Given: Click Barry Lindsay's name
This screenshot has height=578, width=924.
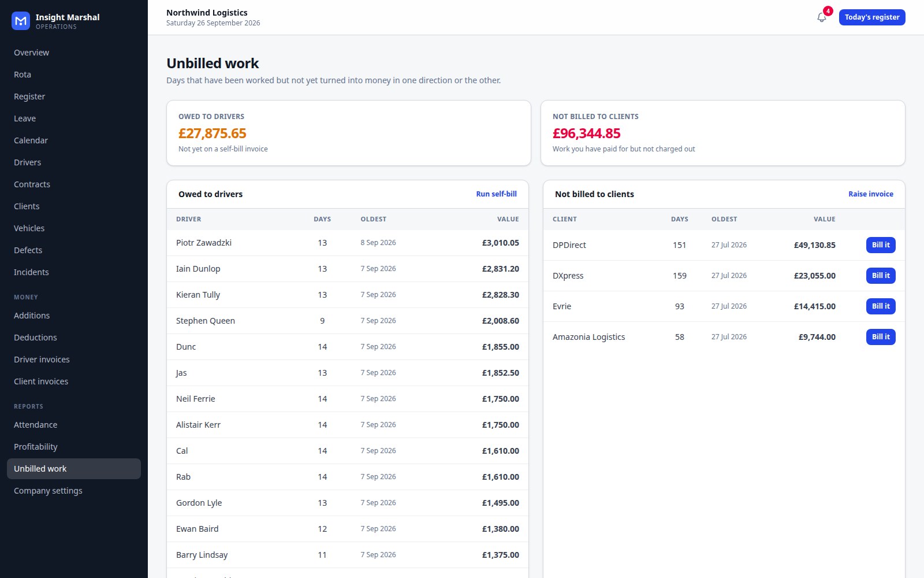Looking at the screenshot, I should point(202,555).
